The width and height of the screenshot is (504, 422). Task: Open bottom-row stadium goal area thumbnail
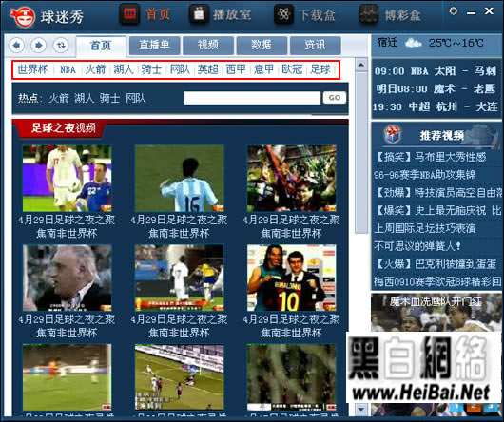tap(180, 377)
